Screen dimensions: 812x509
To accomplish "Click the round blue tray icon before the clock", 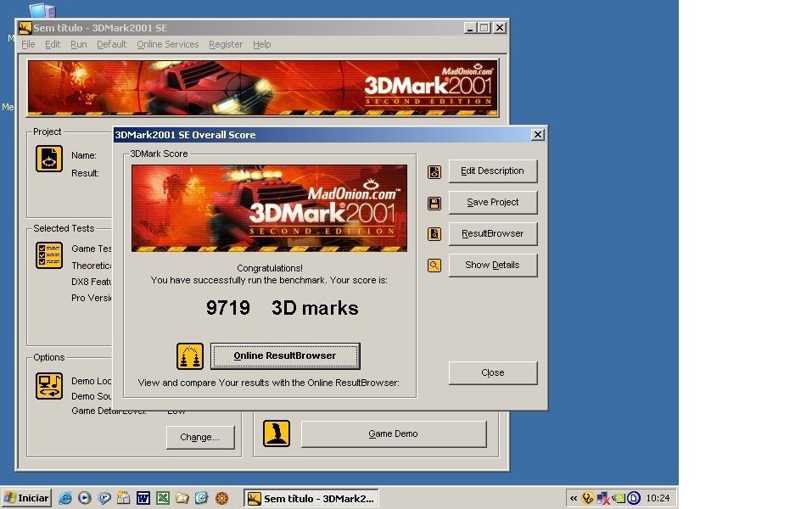I will (634, 498).
